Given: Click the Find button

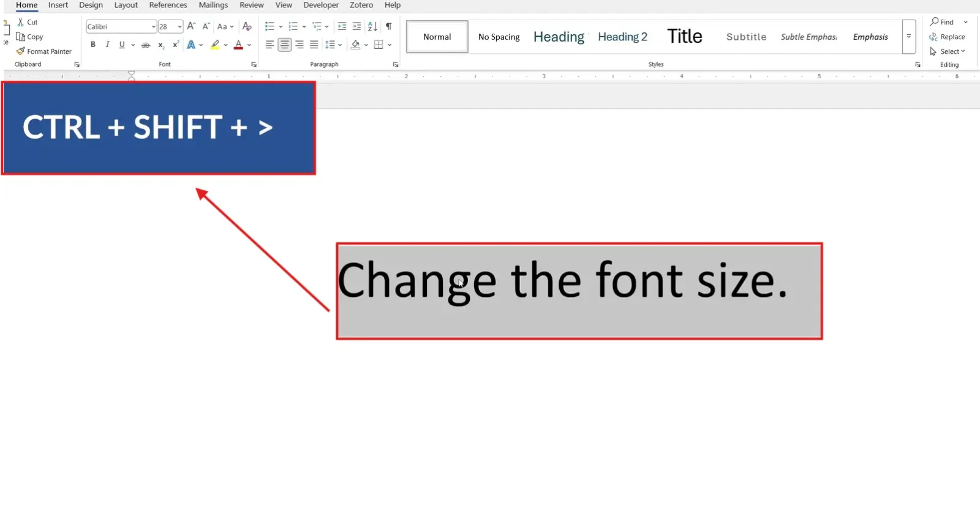Looking at the screenshot, I should tap(942, 22).
